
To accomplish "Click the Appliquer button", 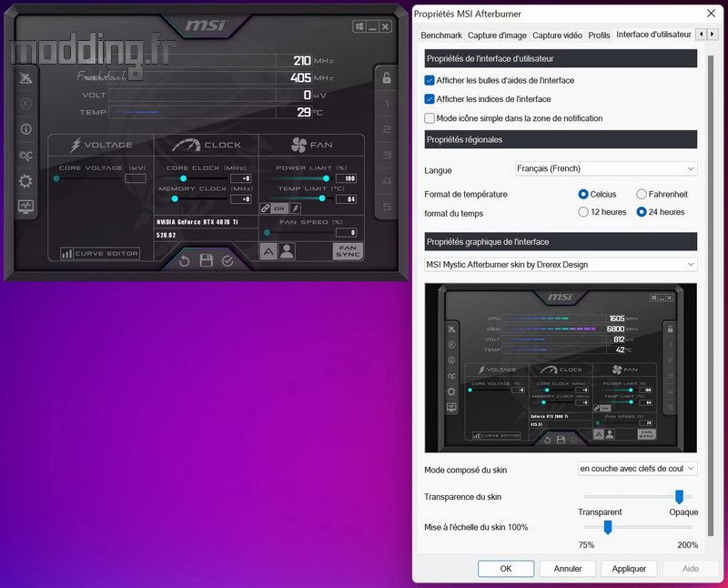I will pyautogui.click(x=629, y=569).
